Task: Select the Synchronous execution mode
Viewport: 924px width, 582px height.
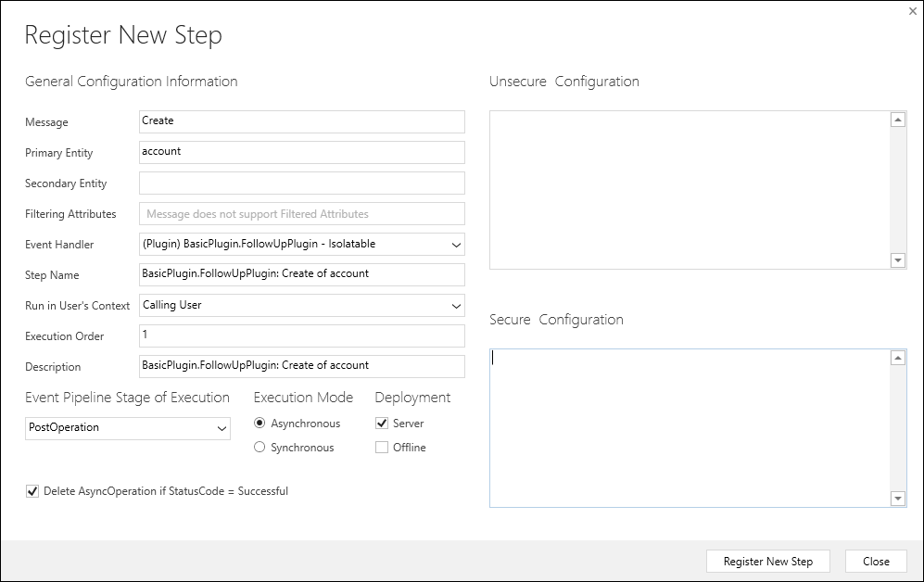Action: [261, 447]
